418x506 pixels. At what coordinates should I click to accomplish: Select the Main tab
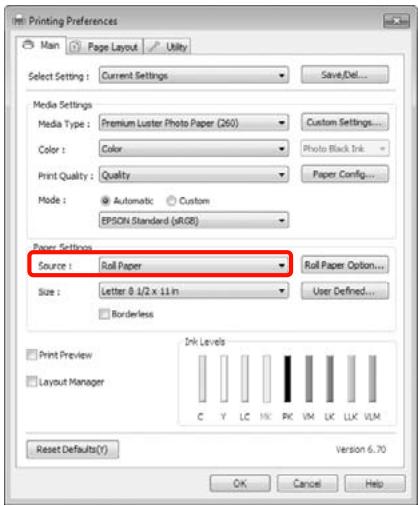pyautogui.click(x=41, y=45)
